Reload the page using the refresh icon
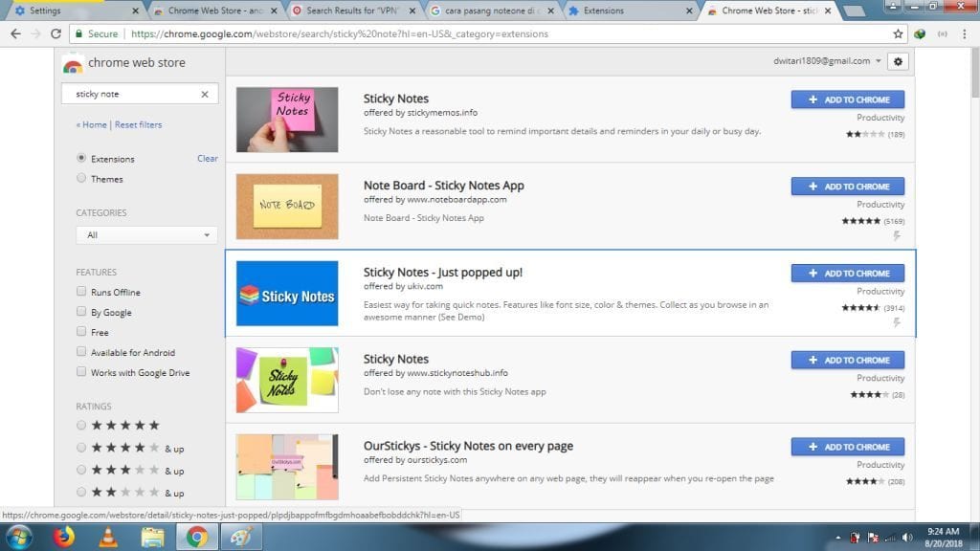 [x=57, y=33]
